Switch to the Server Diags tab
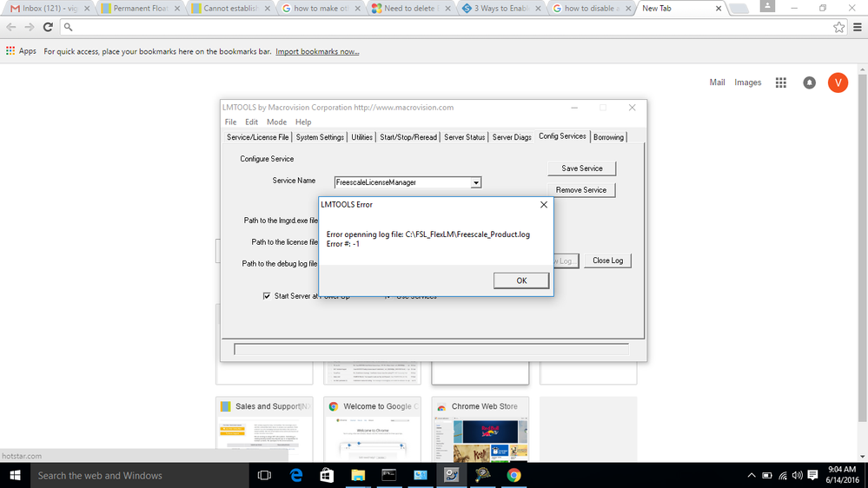The image size is (868, 488). tap(512, 137)
